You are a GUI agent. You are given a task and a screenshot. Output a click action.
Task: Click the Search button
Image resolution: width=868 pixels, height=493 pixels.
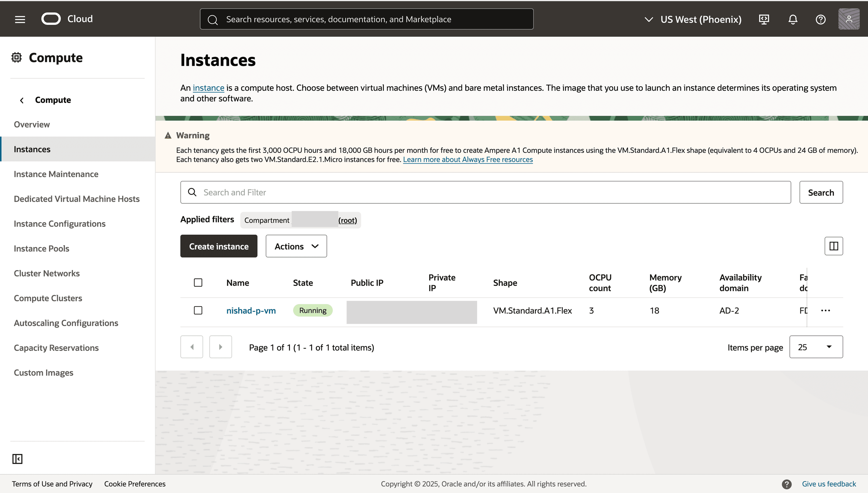pos(821,192)
